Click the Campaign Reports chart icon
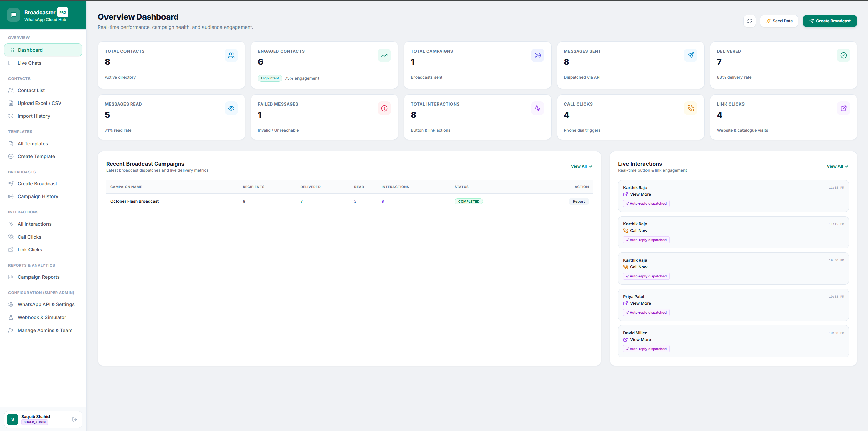The height and width of the screenshot is (431, 868). 11,277
